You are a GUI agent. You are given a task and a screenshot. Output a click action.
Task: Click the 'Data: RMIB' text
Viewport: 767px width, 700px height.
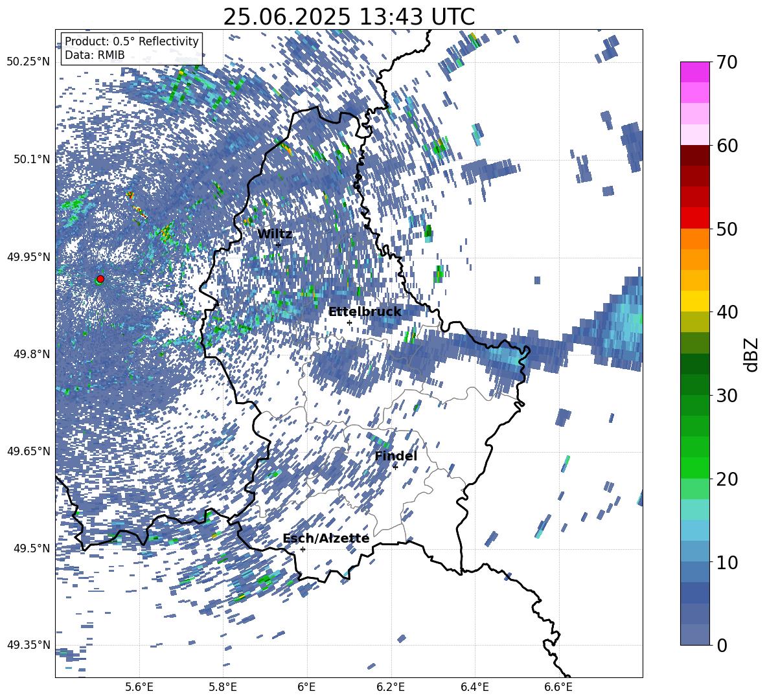pyautogui.click(x=95, y=55)
